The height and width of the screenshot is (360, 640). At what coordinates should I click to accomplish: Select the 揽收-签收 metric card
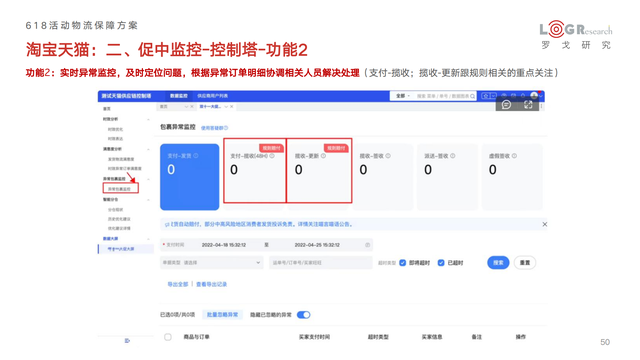coord(383,177)
